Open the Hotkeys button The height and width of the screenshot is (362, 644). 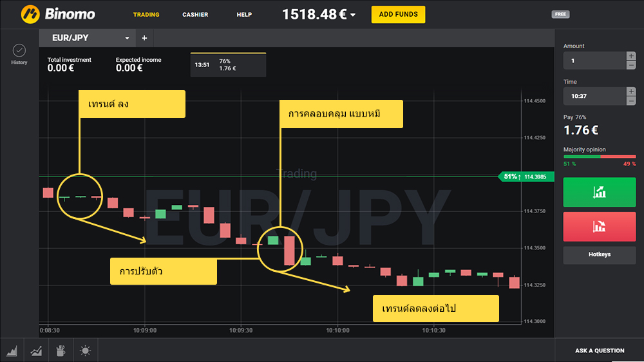[599, 254]
